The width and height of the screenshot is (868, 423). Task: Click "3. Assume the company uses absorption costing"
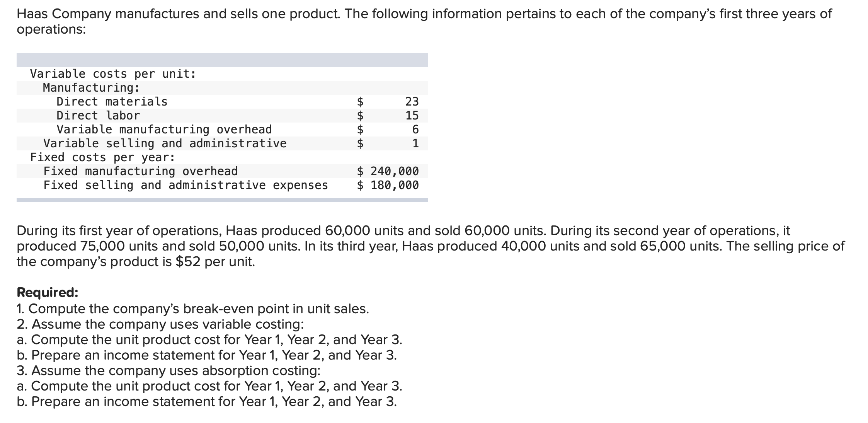[168, 370]
